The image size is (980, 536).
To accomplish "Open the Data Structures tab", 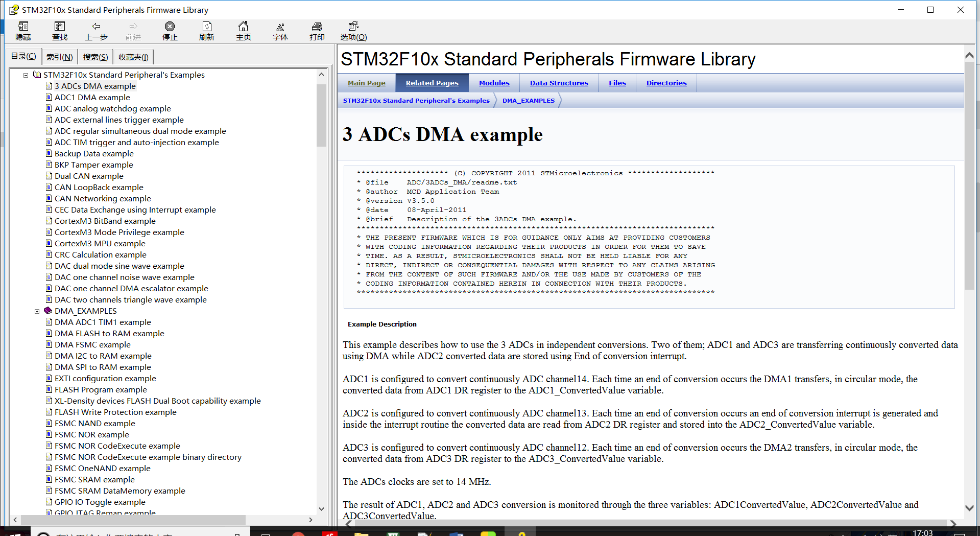I will pos(559,83).
